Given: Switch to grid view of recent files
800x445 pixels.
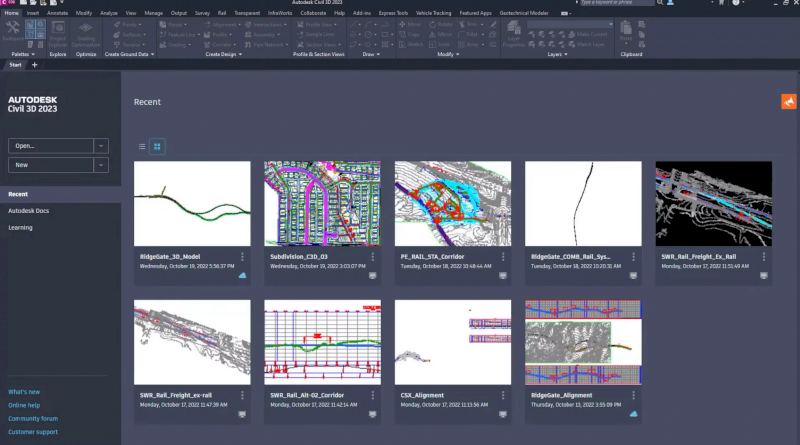Looking at the screenshot, I should point(158,147).
